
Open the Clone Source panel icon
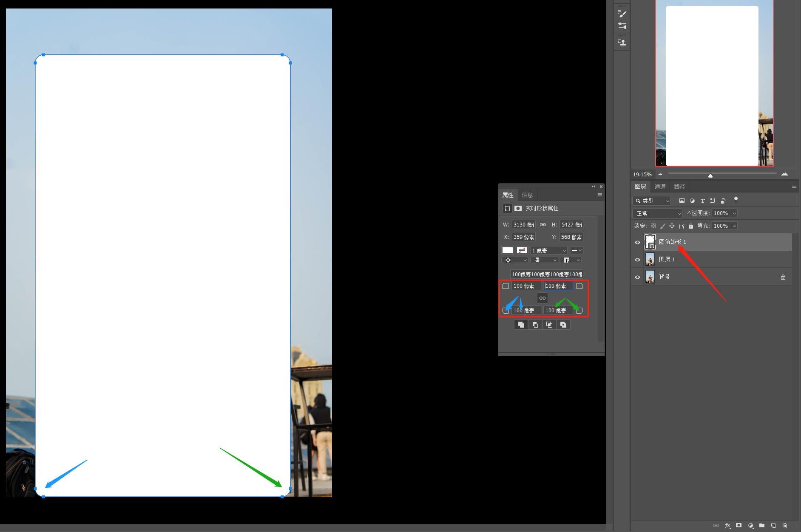(x=622, y=42)
